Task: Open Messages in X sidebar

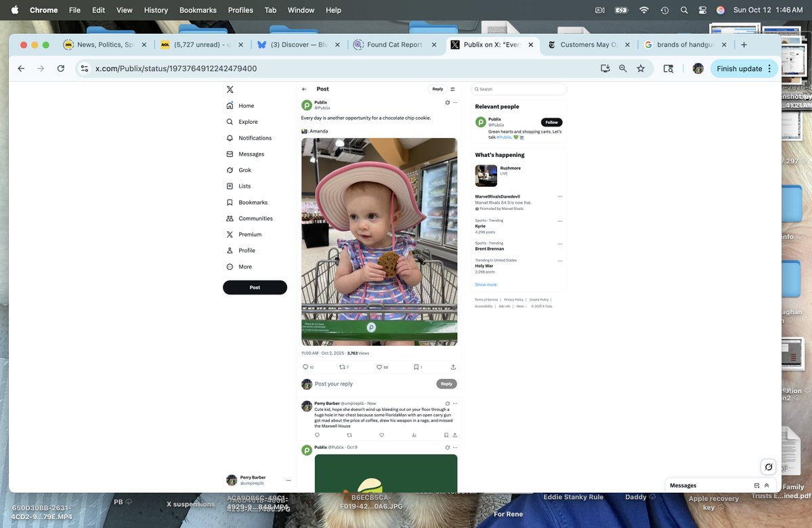Action: pyautogui.click(x=245, y=154)
